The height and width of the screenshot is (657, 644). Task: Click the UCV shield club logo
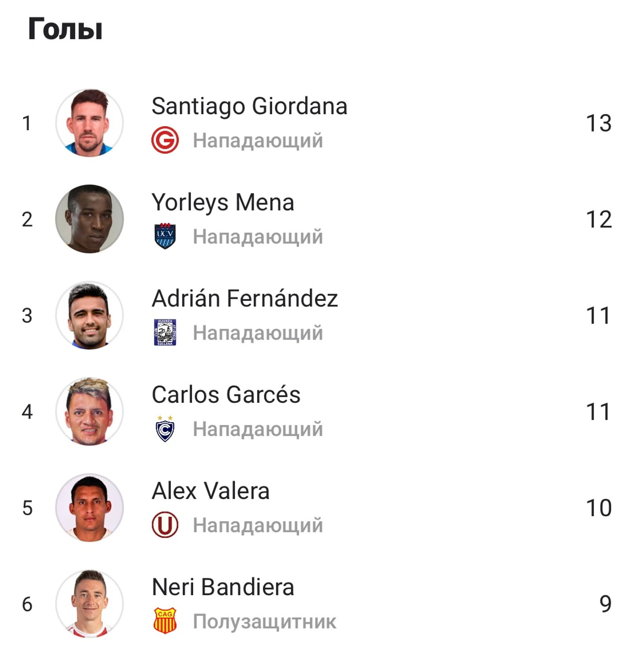tap(165, 237)
